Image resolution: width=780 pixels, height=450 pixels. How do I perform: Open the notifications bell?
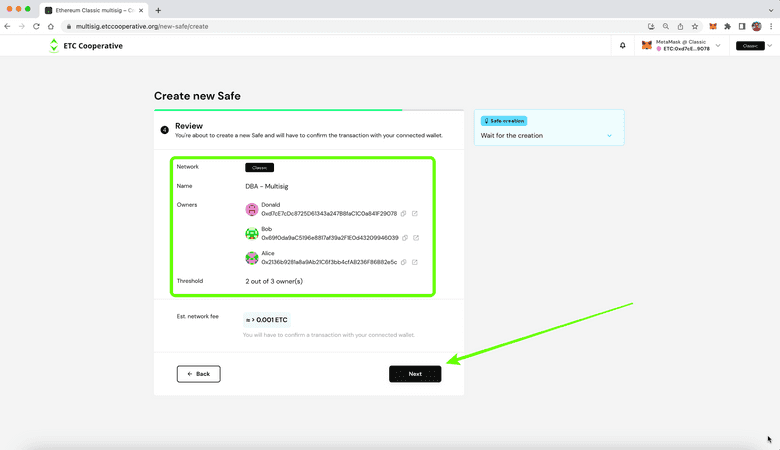coord(623,45)
